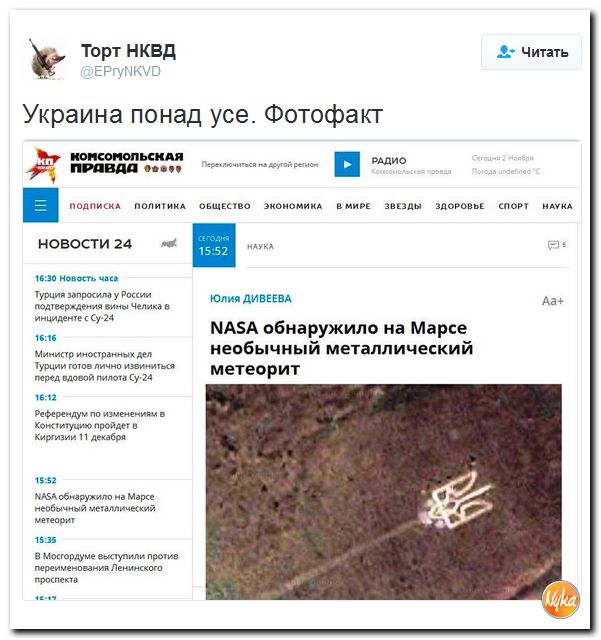
Task: Open the Kyrgyzstan constitution referendum news item
Action: [x=100, y=425]
